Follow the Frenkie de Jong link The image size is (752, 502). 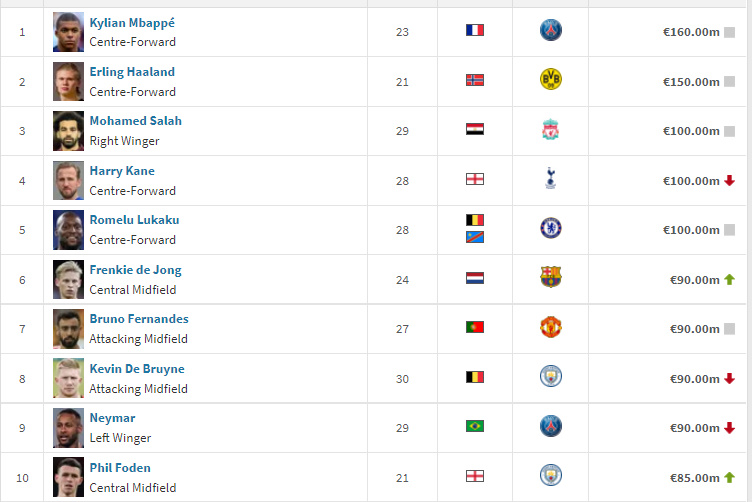(135, 270)
